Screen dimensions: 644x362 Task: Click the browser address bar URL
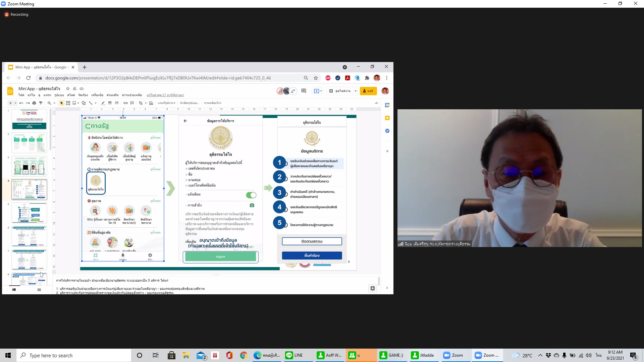158,78
